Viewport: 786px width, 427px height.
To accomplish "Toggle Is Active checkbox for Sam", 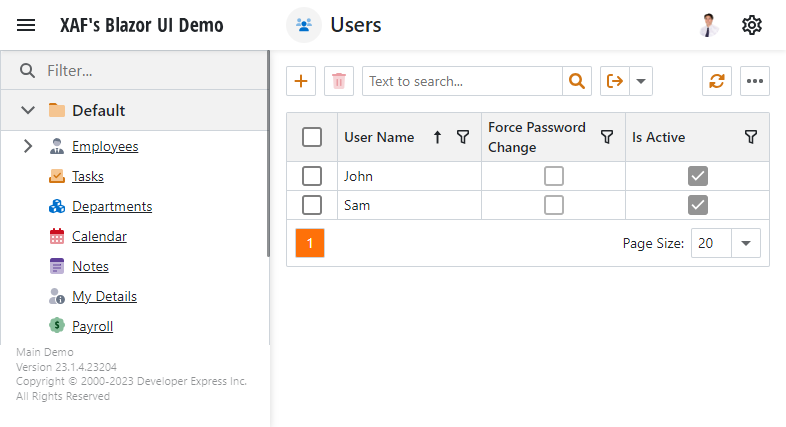I will (698, 205).
